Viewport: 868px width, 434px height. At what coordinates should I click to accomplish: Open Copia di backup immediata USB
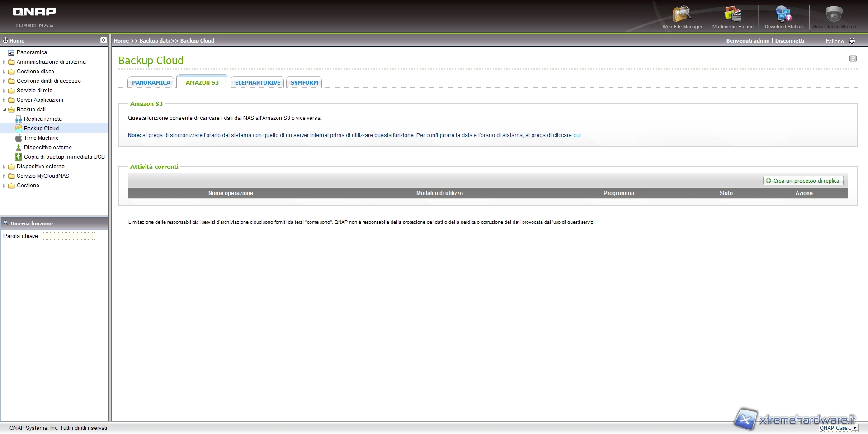pyautogui.click(x=64, y=157)
